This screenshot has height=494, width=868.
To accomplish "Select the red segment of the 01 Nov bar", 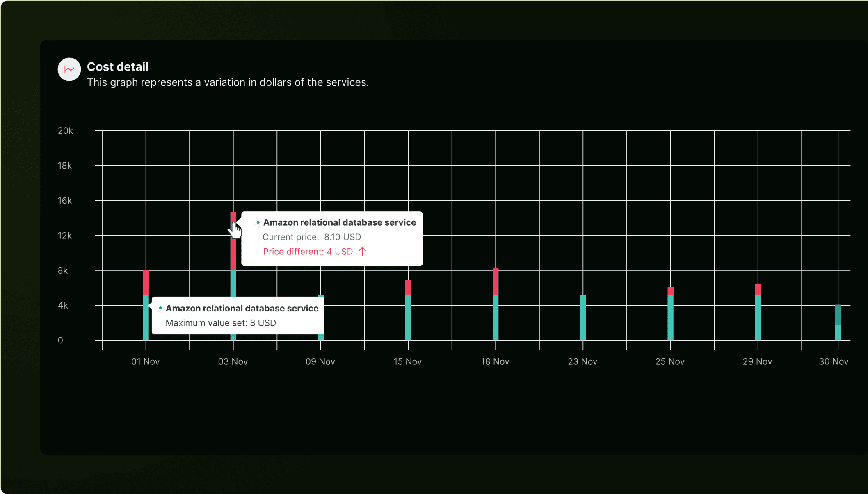I will pyautogui.click(x=146, y=283).
